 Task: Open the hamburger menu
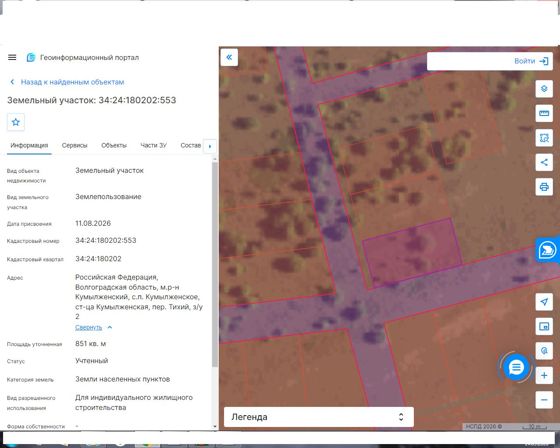12,57
